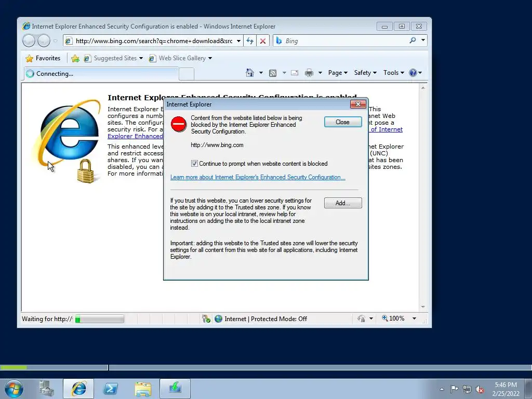The width and height of the screenshot is (532, 399).
Task: Stop loading with the red X icon
Action: [x=262, y=41]
